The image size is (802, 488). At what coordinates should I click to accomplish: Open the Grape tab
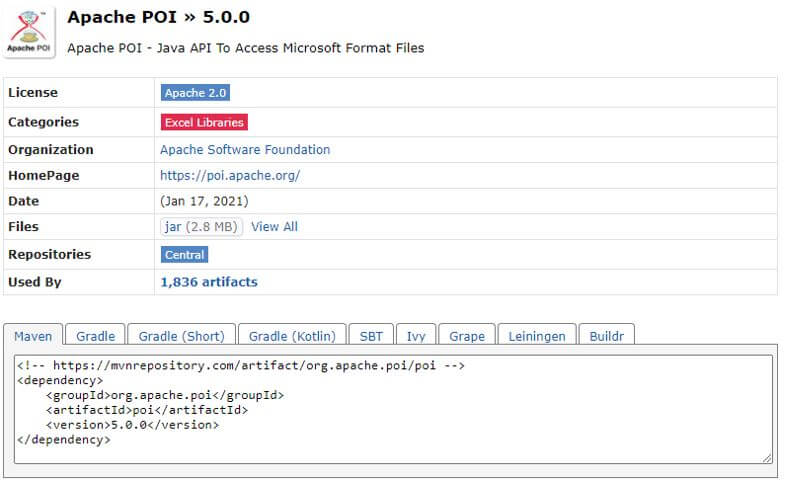tap(466, 336)
